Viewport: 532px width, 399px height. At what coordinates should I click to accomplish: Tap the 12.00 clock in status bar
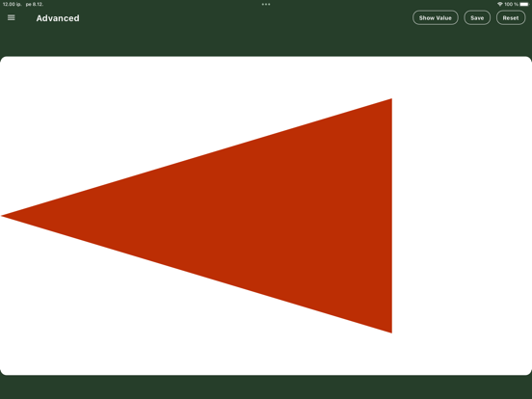tap(12, 5)
